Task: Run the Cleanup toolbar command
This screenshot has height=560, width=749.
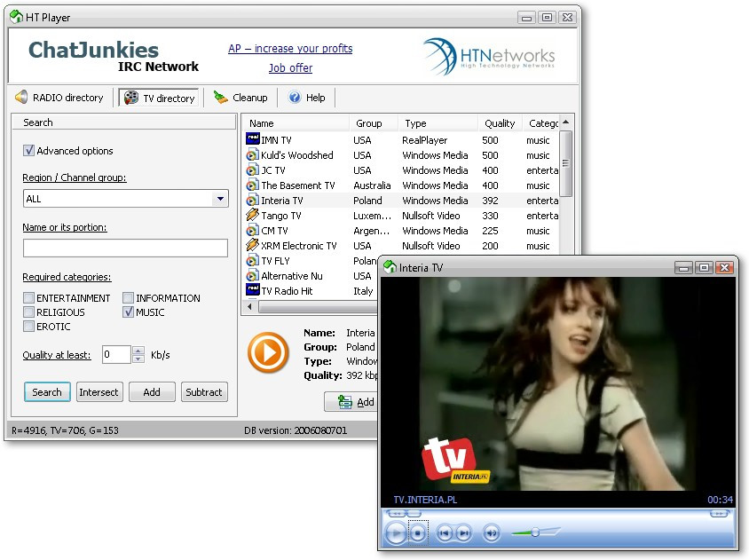Action: click(240, 98)
